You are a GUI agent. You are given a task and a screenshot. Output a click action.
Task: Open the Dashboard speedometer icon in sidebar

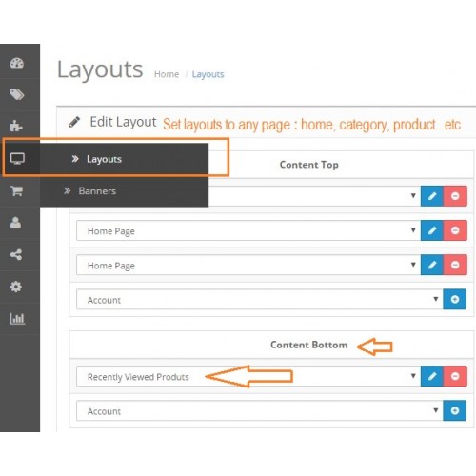[17, 63]
